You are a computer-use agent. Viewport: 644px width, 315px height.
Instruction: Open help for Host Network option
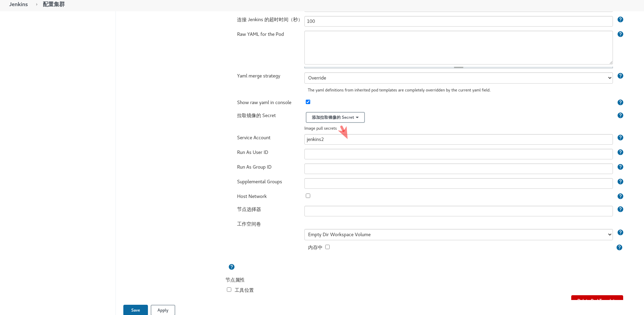pos(620,196)
